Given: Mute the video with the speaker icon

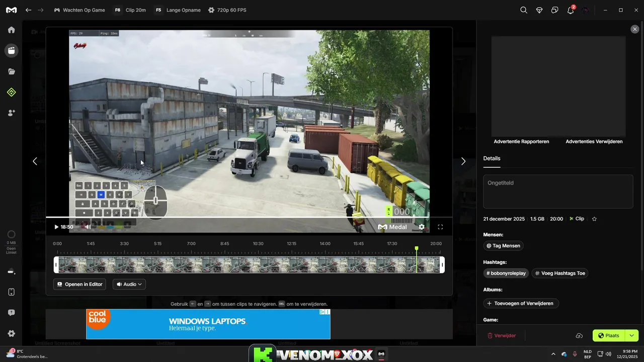Looking at the screenshot, I should (88, 227).
